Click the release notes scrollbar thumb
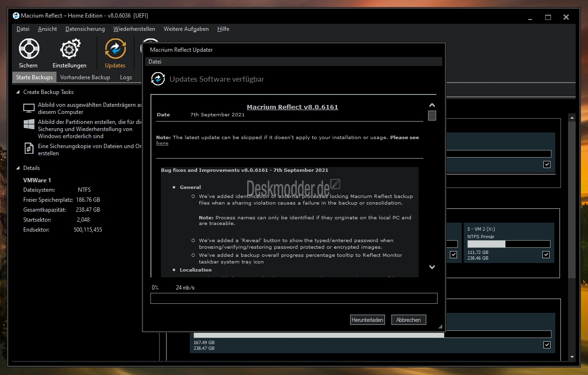Screen dimensions: 588x375 pos(432,115)
